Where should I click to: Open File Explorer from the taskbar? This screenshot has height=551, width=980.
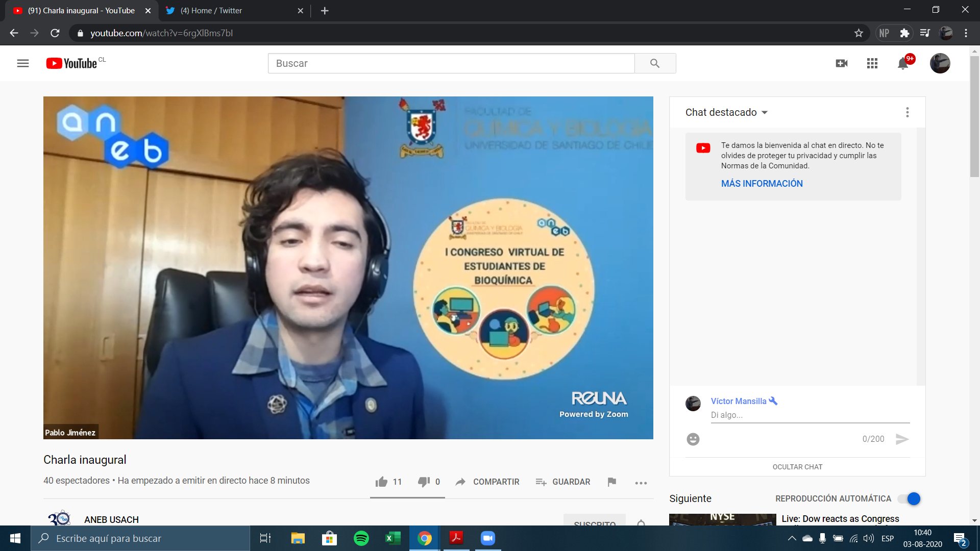point(298,538)
